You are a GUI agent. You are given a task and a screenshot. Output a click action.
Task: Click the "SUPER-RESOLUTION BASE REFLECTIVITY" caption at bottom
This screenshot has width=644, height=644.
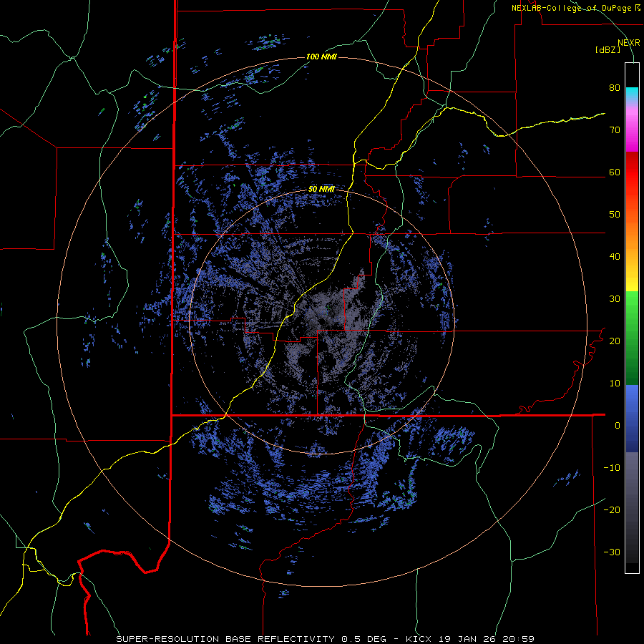click(x=225, y=639)
